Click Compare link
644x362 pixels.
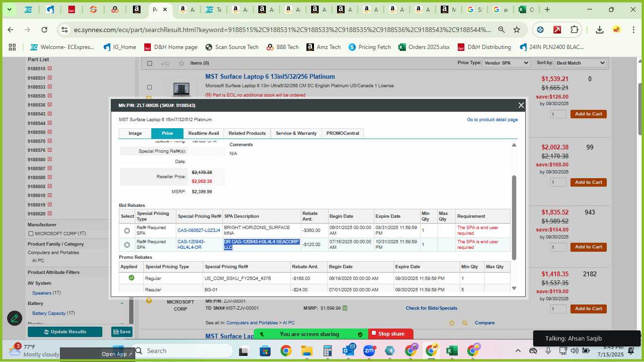click(x=485, y=323)
